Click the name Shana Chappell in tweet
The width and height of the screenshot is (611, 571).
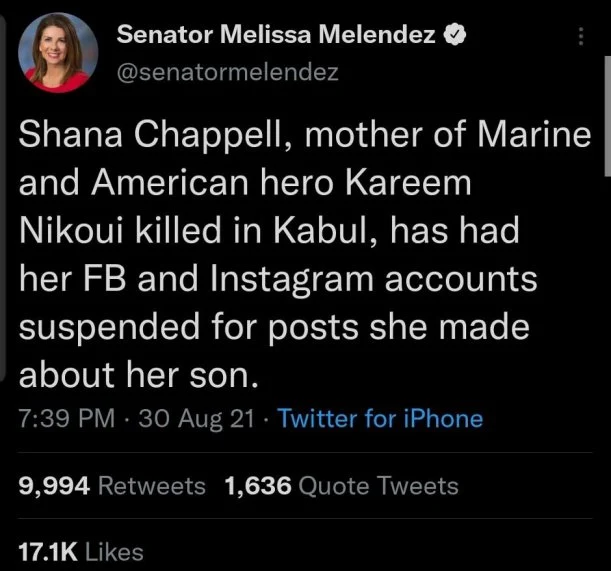pos(153,139)
